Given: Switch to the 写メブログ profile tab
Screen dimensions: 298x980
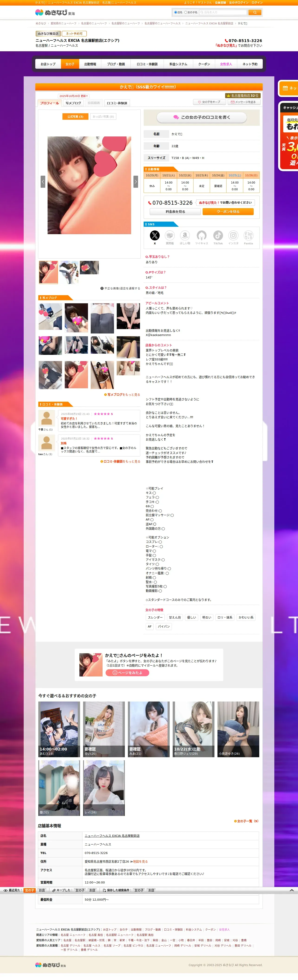Looking at the screenshot, I should coord(73,103).
